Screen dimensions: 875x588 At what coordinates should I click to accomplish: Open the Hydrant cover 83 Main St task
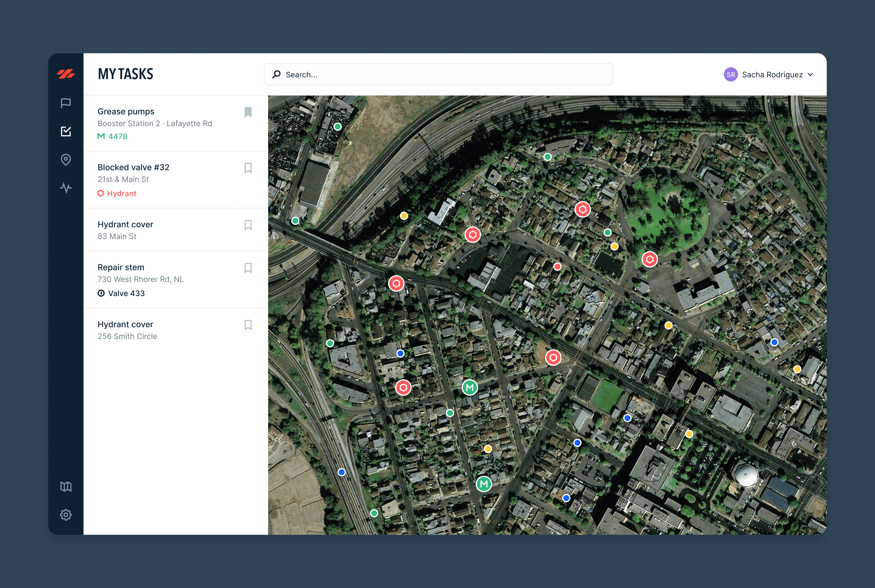tap(125, 225)
